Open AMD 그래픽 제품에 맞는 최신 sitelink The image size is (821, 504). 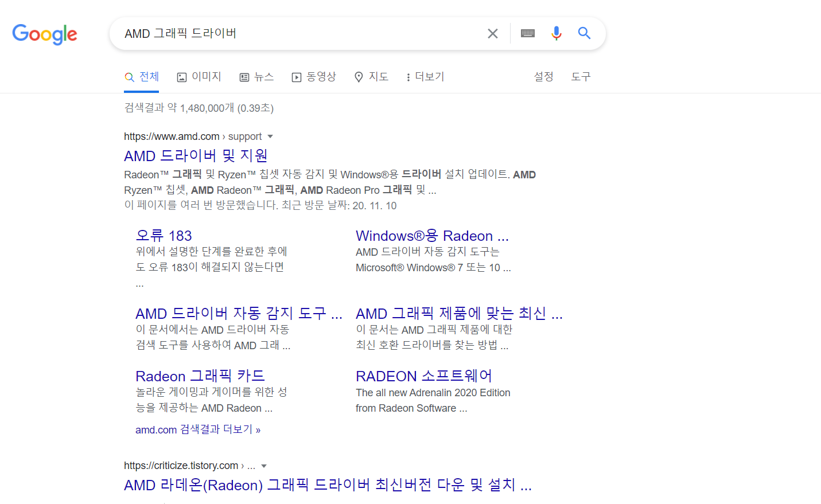459,314
